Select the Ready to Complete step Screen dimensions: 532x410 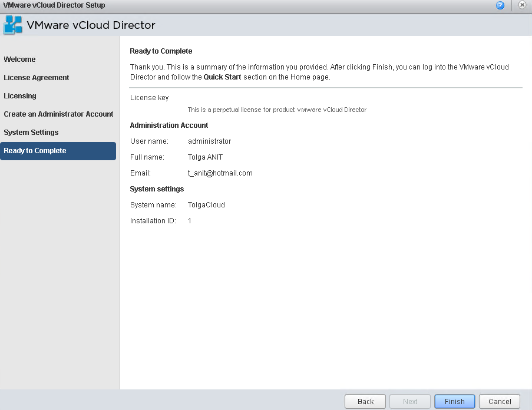[58, 151]
